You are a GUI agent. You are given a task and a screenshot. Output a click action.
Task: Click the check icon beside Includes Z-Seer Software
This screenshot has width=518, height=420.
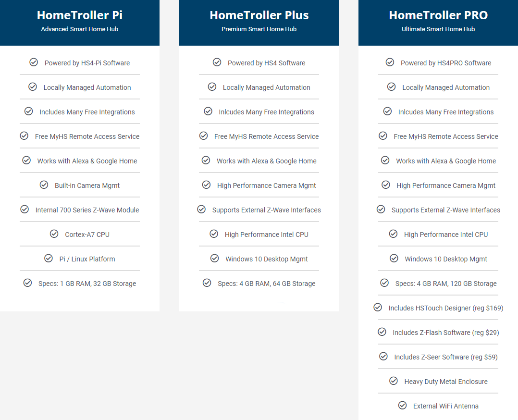(x=383, y=356)
